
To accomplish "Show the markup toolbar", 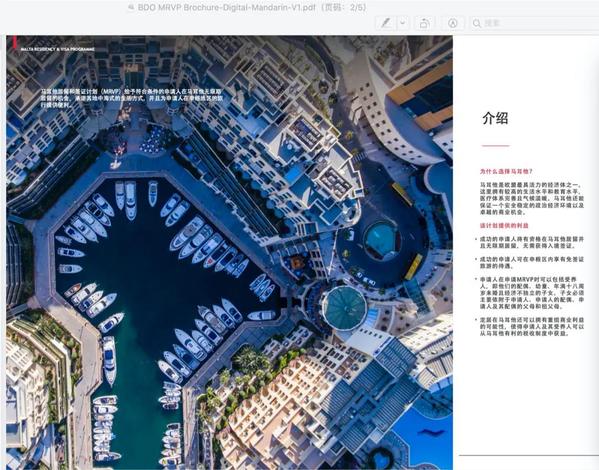I will coord(453,23).
